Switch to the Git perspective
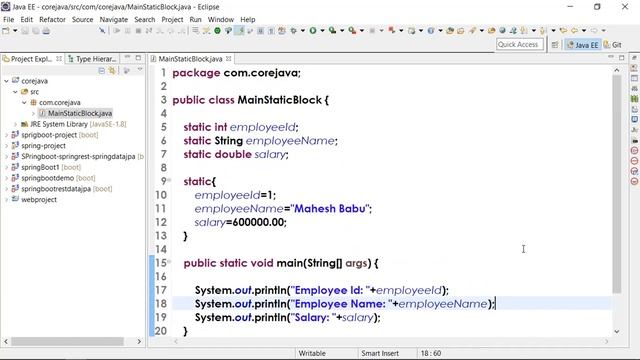The width and height of the screenshot is (640, 360). (613, 45)
